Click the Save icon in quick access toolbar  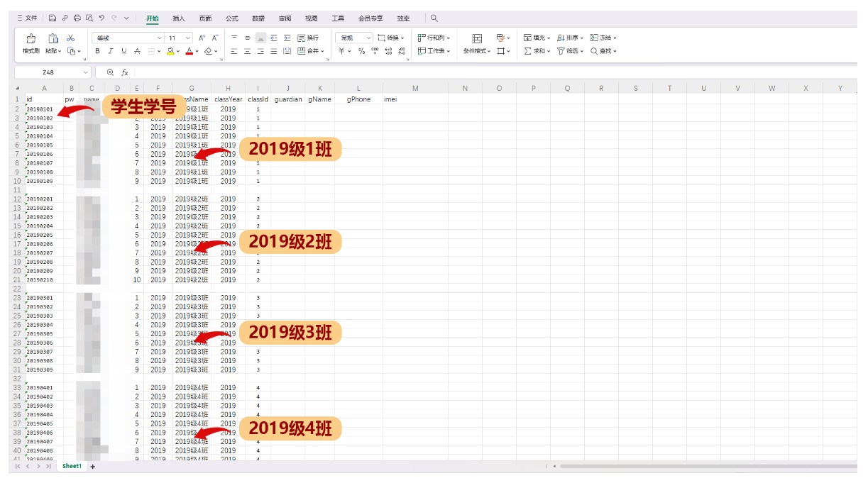coord(53,18)
